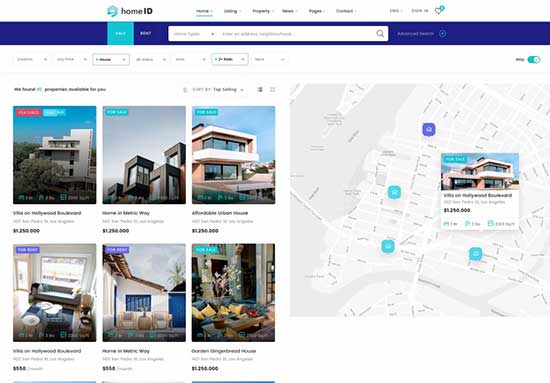Screen dimensions: 550x383
Task: Click the bedroom icon on first Villa listing
Action: 21,197
